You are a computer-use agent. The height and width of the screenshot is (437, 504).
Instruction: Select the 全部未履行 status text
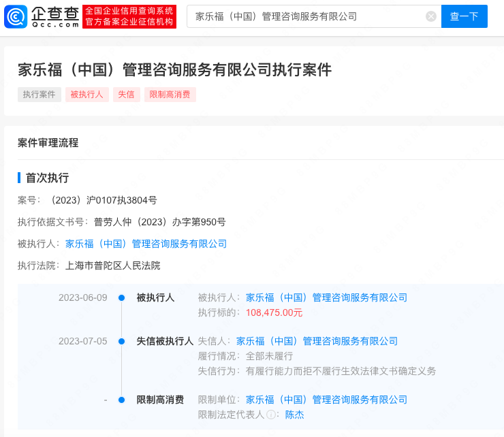[269, 356]
